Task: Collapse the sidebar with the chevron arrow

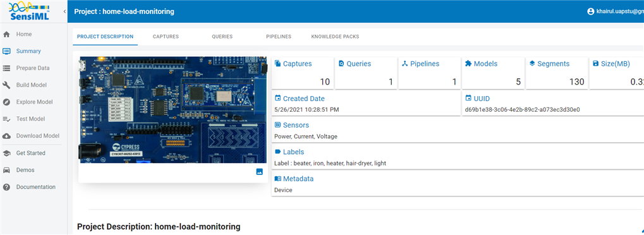Action: 64,11
